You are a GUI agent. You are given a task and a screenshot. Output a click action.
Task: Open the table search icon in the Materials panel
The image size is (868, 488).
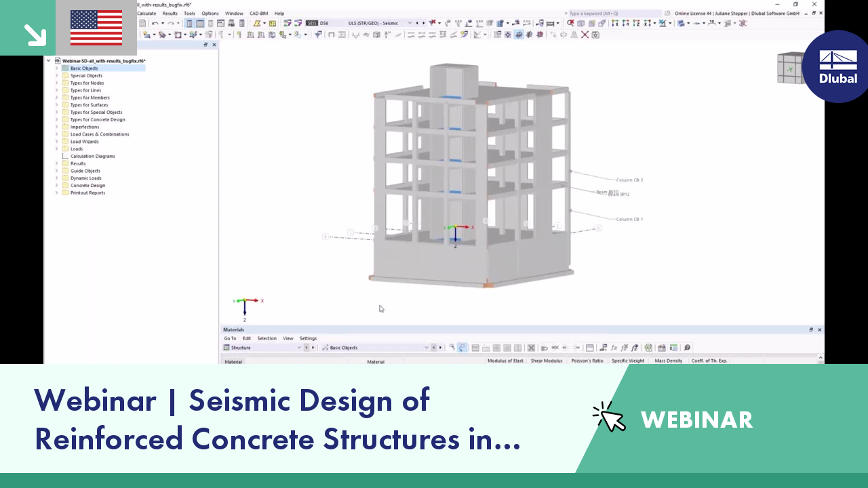(x=687, y=347)
